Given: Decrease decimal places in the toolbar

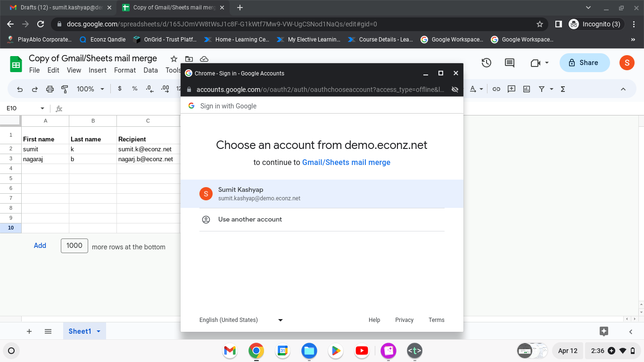Looking at the screenshot, I should click(x=149, y=89).
